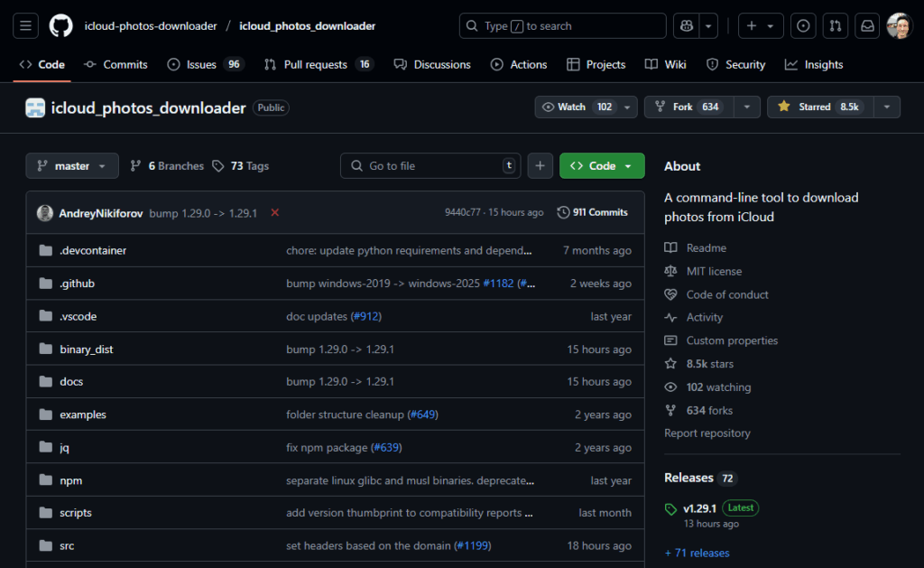924x568 pixels.
Task: Open the Actions tab
Action: [x=519, y=65]
